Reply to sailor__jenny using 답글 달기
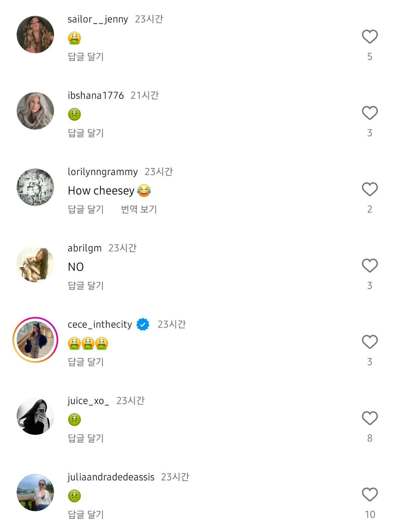 86,57
